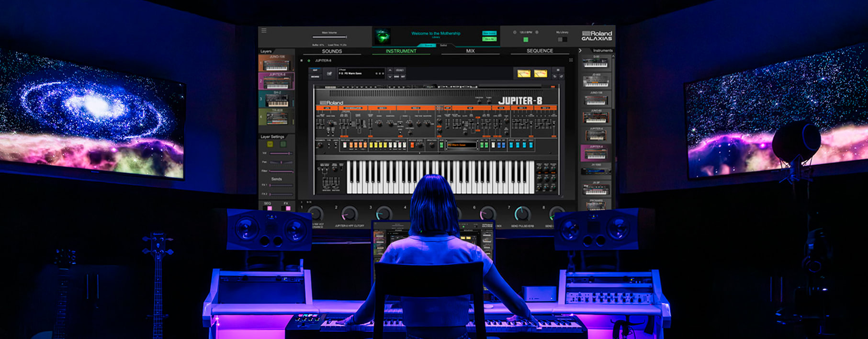The width and height of the screenshot is (868, 339).
Task: Click the right yellow VU meter
Action: [x=541, y=73]
